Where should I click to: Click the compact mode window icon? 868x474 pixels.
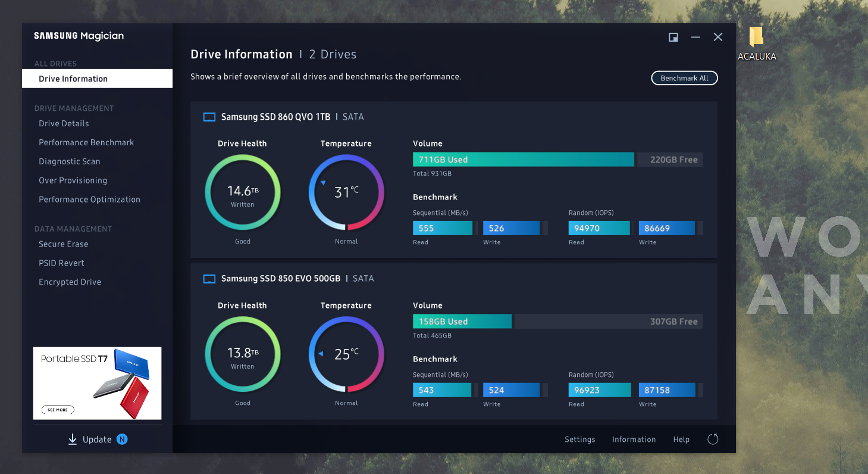[x=673, y=37]
